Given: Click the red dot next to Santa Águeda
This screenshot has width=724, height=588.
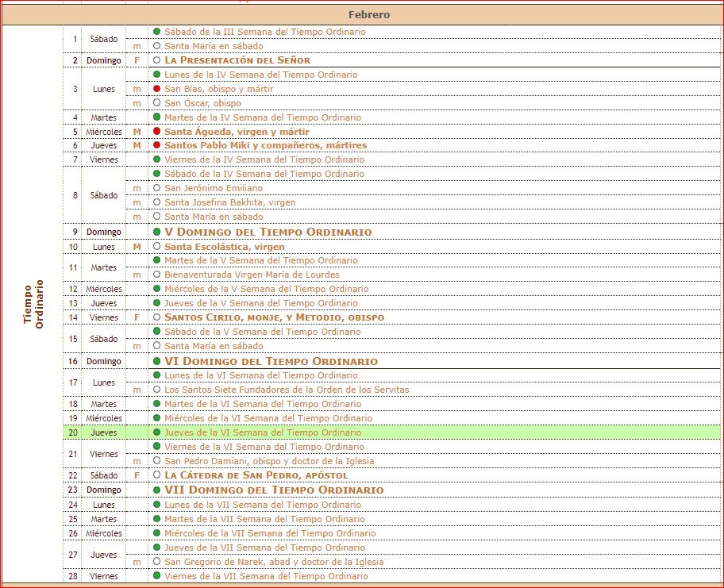Looking at the screenshot, I should (157, 132).
